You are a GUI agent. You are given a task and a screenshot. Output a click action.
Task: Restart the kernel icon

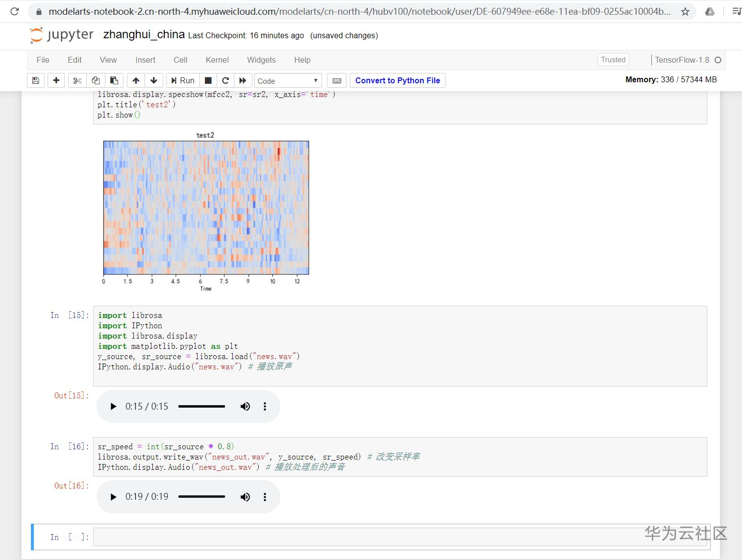pyautogui.click(x=225, y=80)
